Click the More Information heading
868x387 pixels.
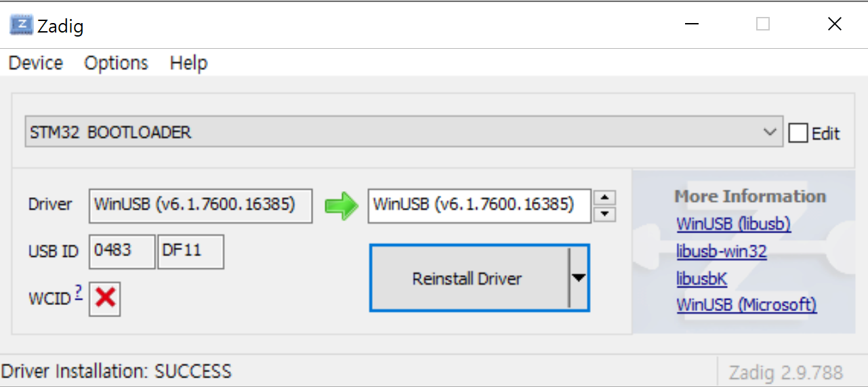[750, 197]
